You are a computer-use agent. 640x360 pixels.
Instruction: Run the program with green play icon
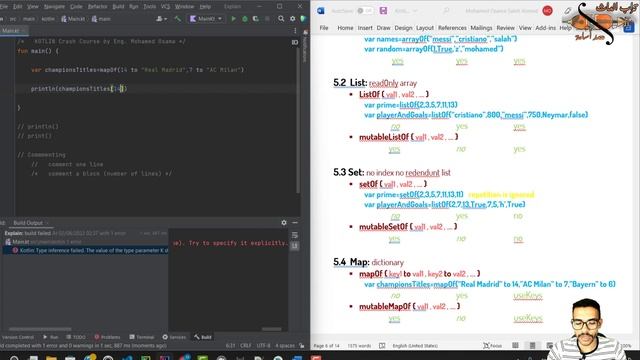[x=233, y=19]
